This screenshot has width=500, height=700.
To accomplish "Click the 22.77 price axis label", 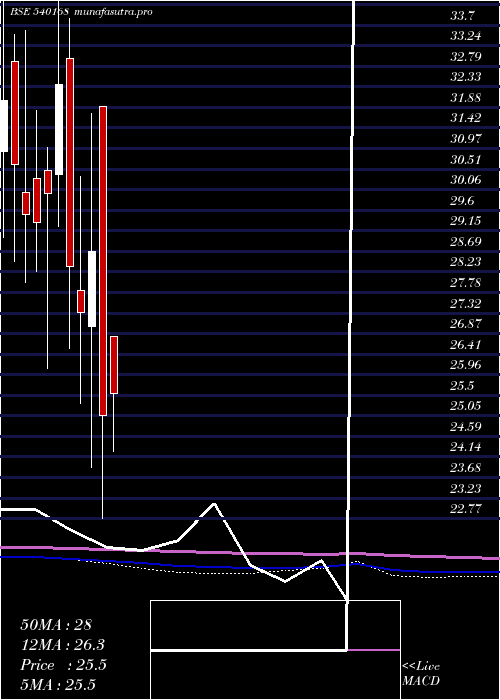I will pyautogui.click(x=466, y=508).
